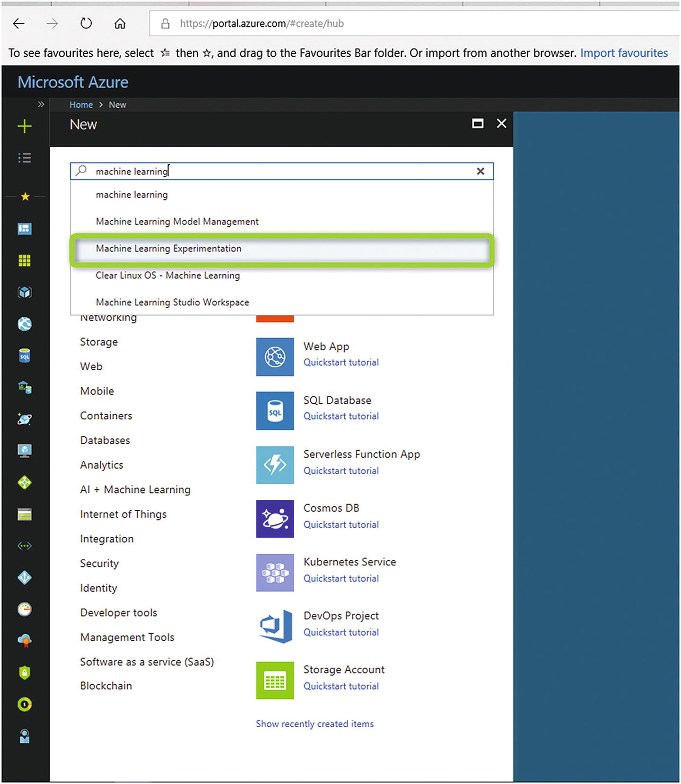Click the yellow Favorites star icon
Screen dimensions: 681x784
coord(25,197)
